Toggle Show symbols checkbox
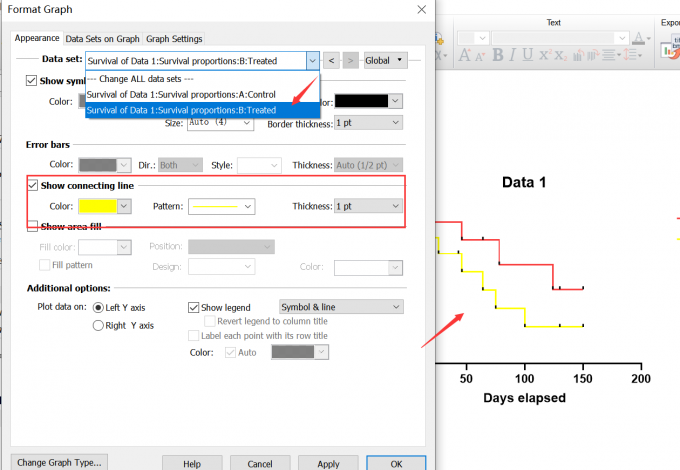 tap(31, 81)
